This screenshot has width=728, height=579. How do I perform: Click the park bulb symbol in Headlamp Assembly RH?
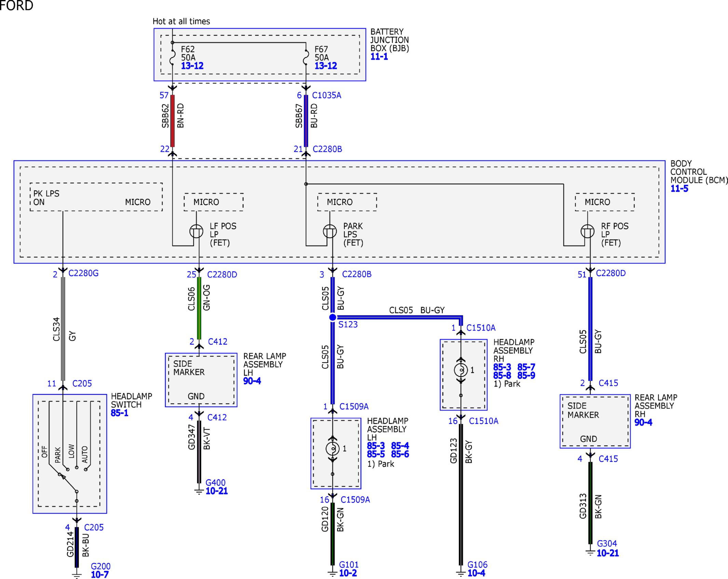[x=461, y=370]
